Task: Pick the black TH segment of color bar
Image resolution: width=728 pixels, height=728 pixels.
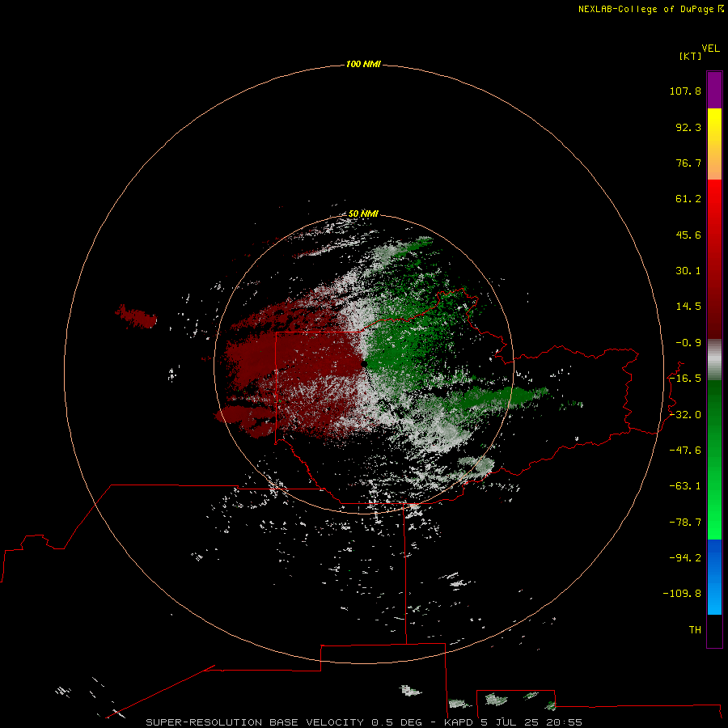Action: tap(714, 631)
